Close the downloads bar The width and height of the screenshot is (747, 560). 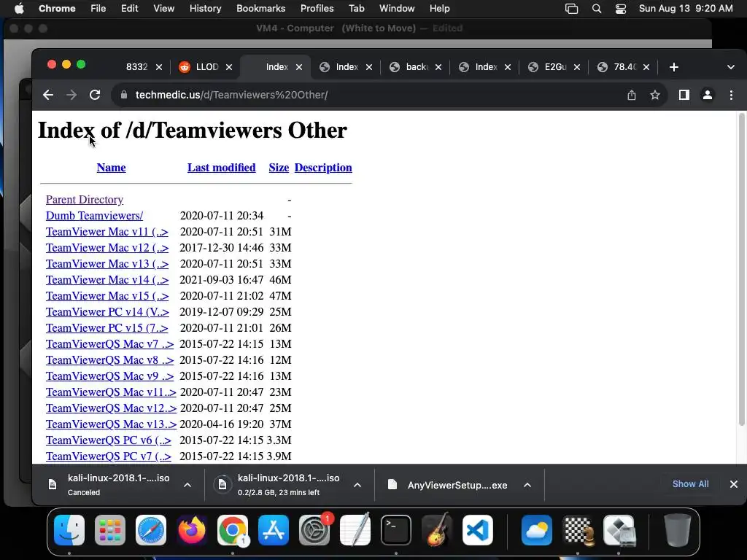pos(734,484)
